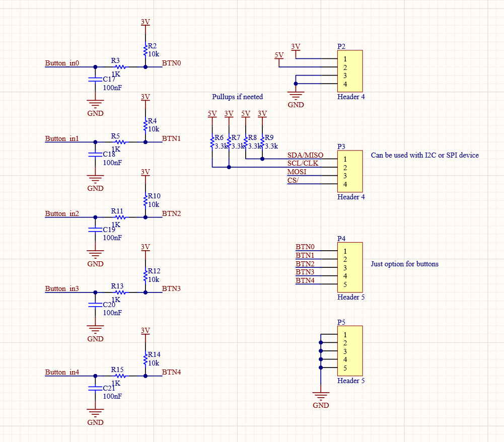
Task: Click the C17 100nF capacitor symbol
Action: [x=95, y=80]
